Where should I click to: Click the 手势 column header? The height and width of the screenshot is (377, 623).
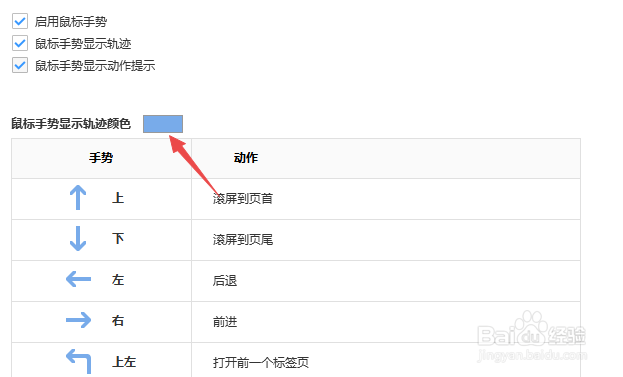point(101,158)
